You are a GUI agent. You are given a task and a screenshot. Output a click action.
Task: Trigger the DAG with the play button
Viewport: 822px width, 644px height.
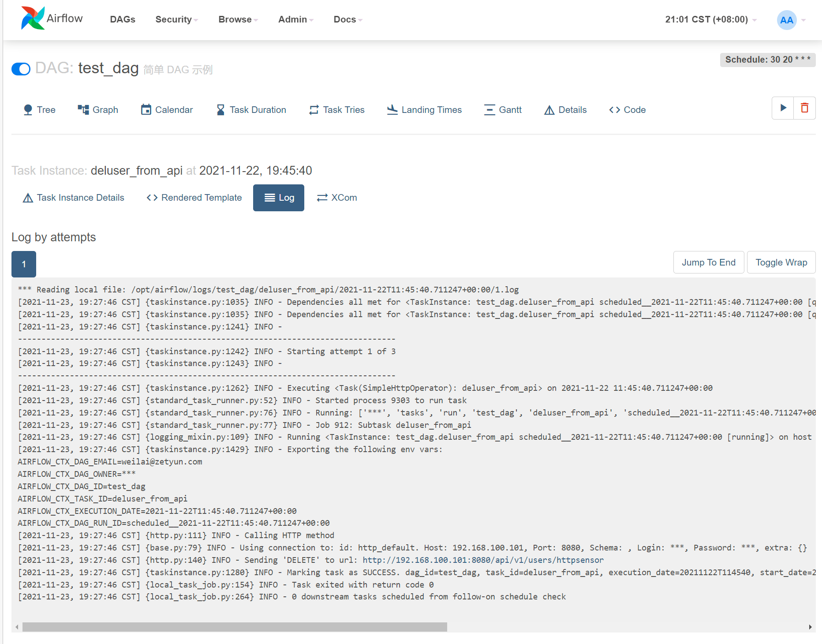pos(783,108)
